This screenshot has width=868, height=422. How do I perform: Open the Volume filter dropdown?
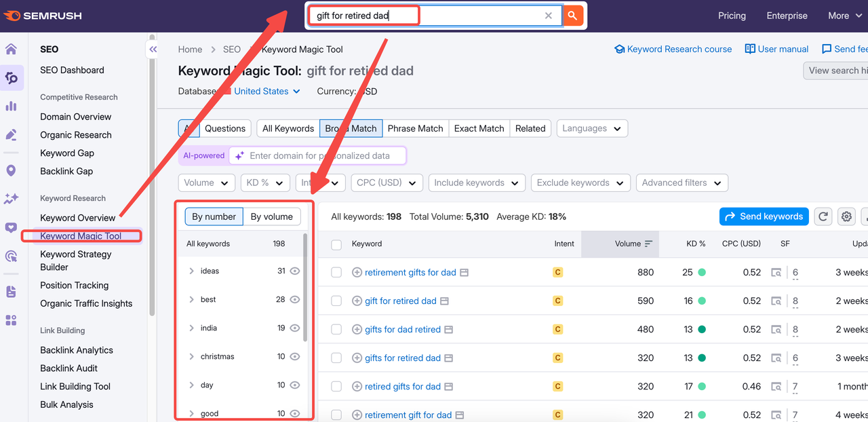pos(206,183)
